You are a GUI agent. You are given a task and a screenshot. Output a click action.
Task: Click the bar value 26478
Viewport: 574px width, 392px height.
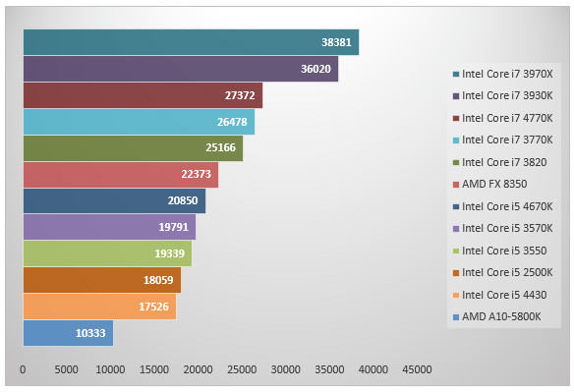click(x=232, y=122)
